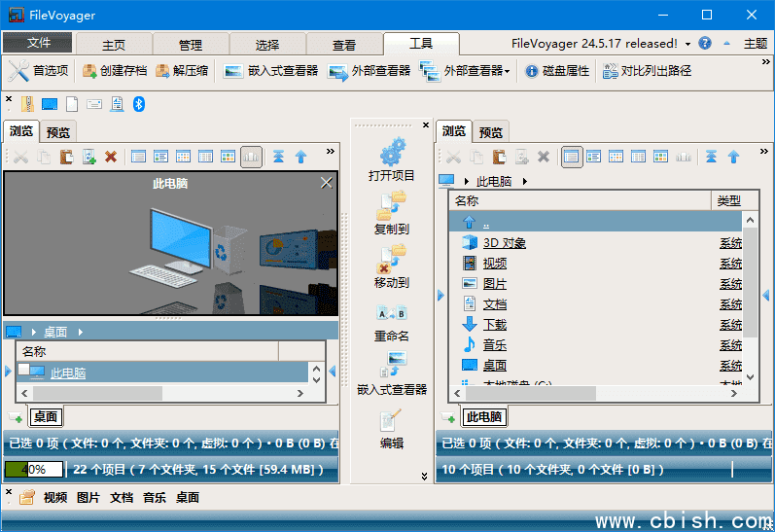
Task: Click Open Item (打开项目) in middle panel
Action: (392, 160)
